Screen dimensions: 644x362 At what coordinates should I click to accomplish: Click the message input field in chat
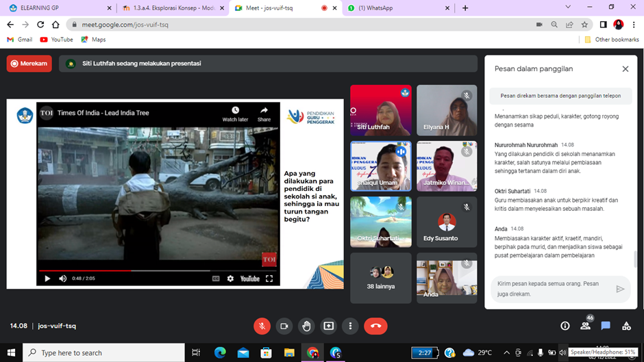coord(552,289)
